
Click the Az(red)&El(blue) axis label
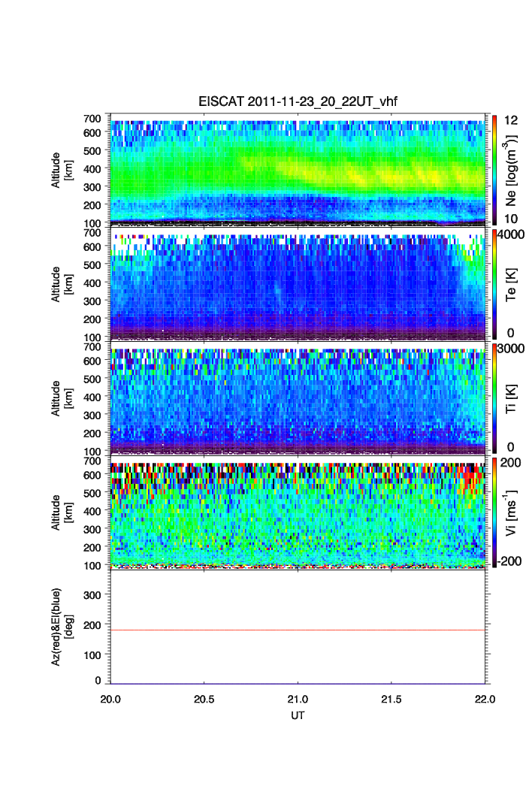[x=61, y=627]
